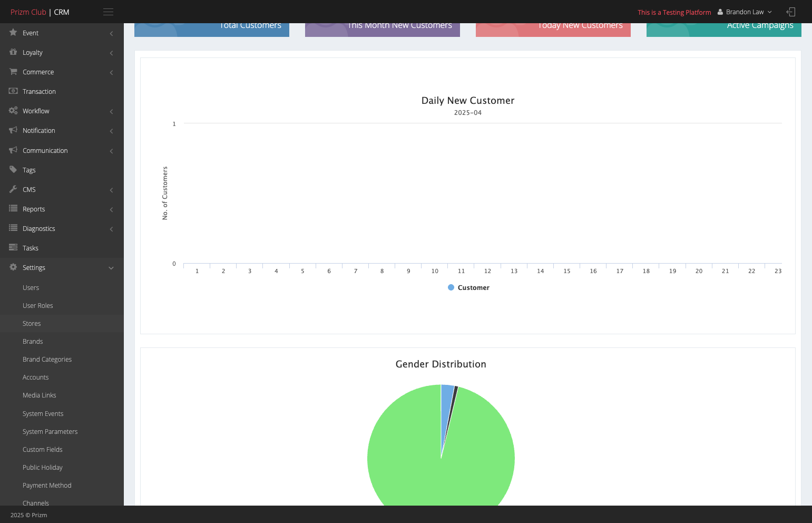Open the Active Campaigns card
The width and height of the screenshot is (812, 523).
tap(724, 30)
